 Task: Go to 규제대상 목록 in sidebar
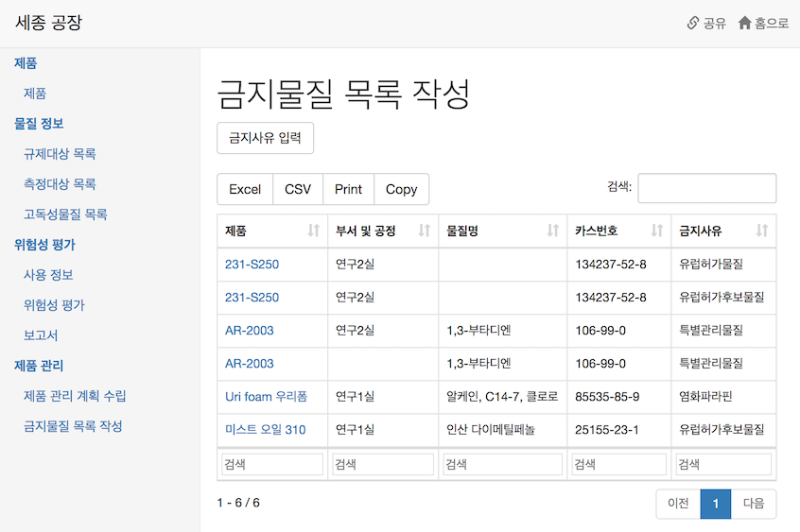[60, 153]
